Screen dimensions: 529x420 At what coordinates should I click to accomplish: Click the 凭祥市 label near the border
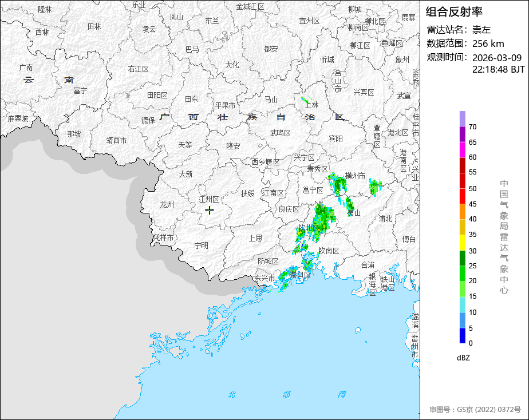point(164,237)
